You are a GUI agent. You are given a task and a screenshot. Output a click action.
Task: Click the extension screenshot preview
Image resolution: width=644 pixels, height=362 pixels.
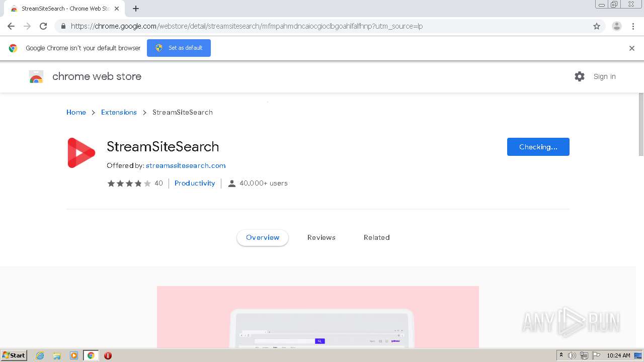(x=318, y=317)
